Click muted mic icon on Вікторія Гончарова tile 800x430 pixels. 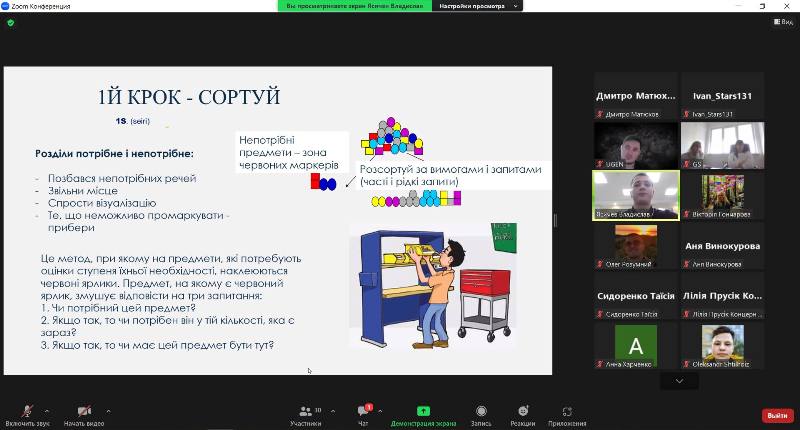(x=687, y=214)
